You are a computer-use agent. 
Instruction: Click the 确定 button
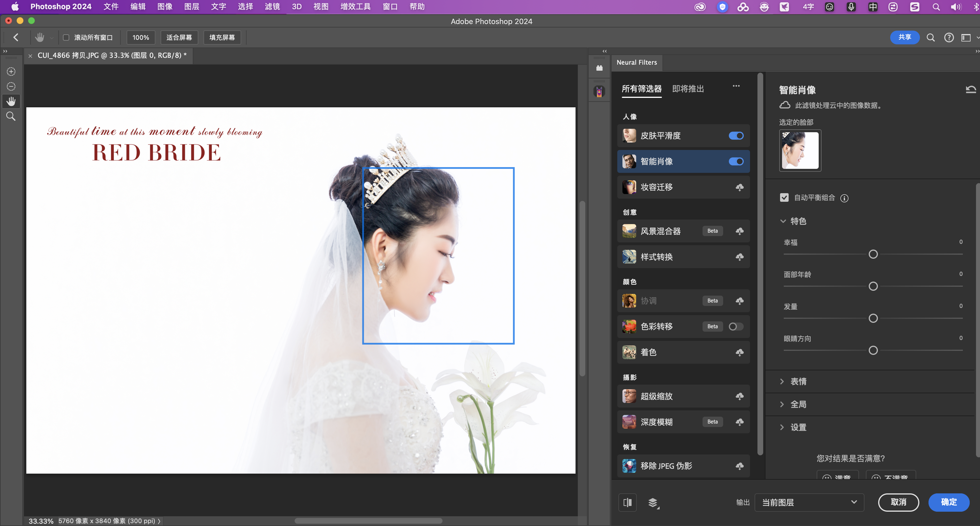(949, 503)
